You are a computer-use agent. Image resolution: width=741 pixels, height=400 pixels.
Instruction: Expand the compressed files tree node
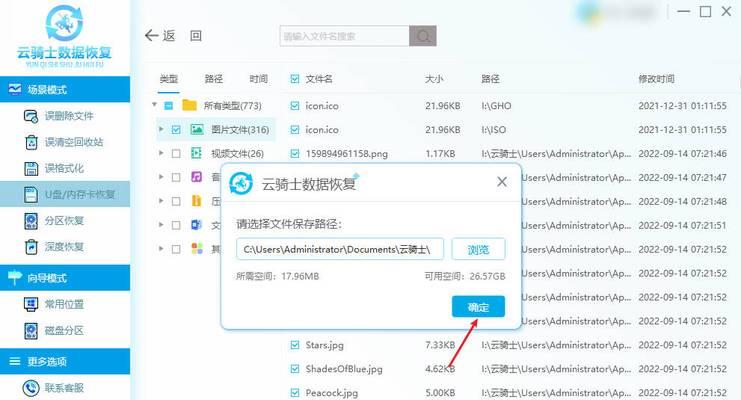(x=161, y=201)
